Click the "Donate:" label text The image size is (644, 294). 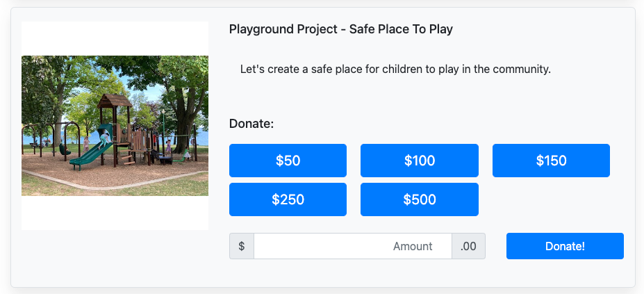[251, 123]
